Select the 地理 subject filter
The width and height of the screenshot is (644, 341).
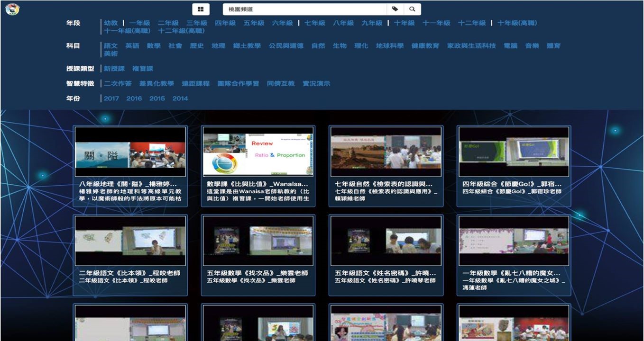[218, 46]
